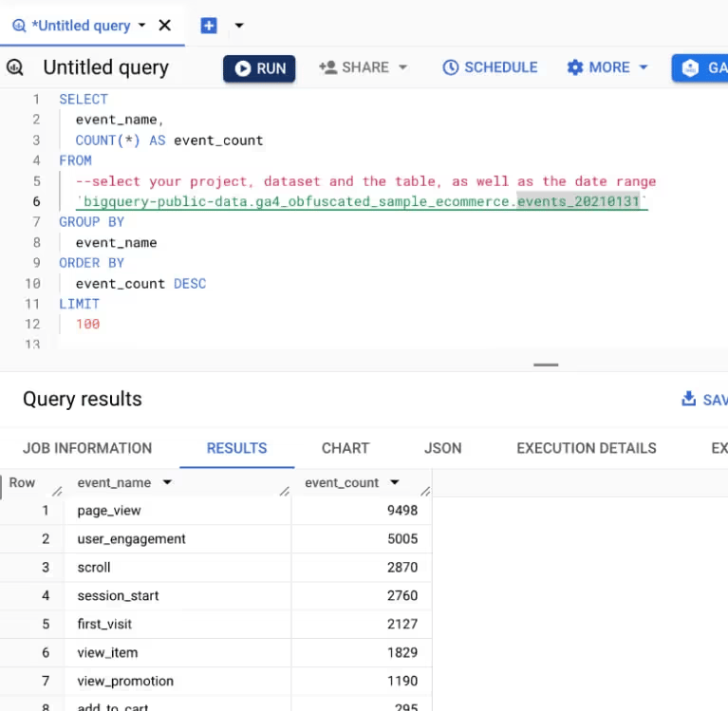Expand the arrow next to the new tab button
Screen dimensions: 728x711
click(x=239, y=26)
